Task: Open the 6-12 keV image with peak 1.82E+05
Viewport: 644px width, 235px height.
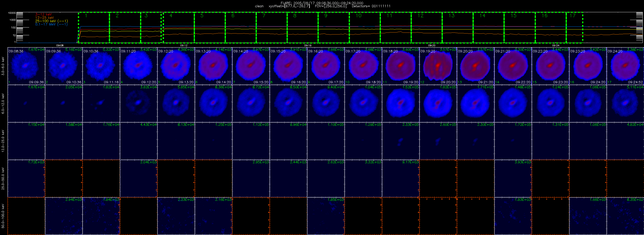Action: click(438, 103)
